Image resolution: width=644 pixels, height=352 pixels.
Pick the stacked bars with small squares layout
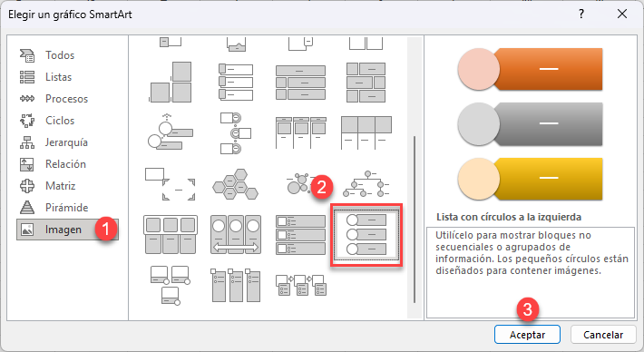click(300, 83)
